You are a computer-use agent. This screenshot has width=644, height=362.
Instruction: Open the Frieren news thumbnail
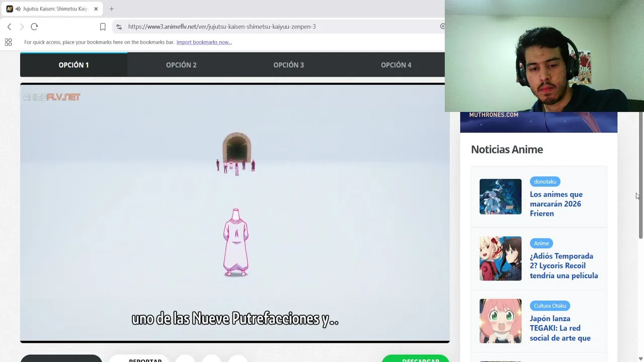(501, 197)
